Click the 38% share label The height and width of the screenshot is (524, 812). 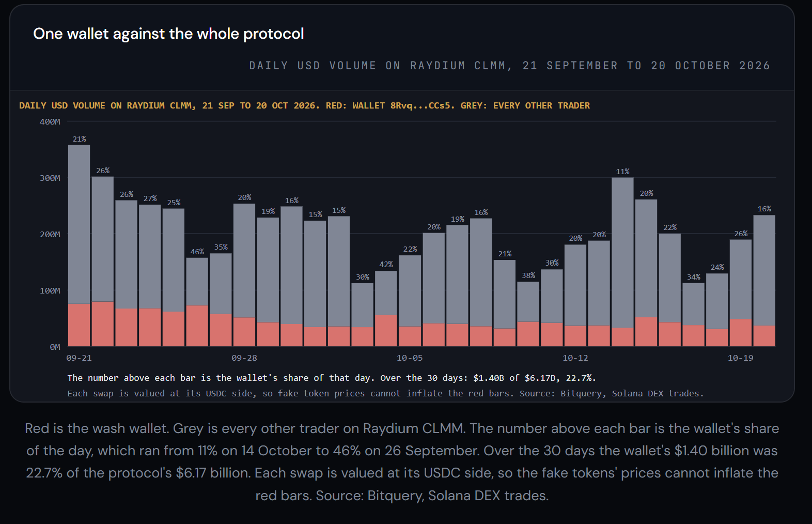point(528,275)
